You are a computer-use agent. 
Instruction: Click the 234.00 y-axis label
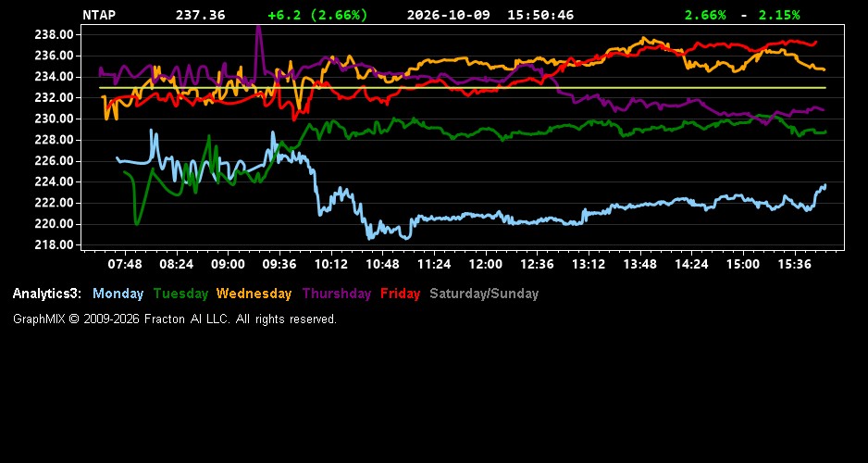pos(55,77)
